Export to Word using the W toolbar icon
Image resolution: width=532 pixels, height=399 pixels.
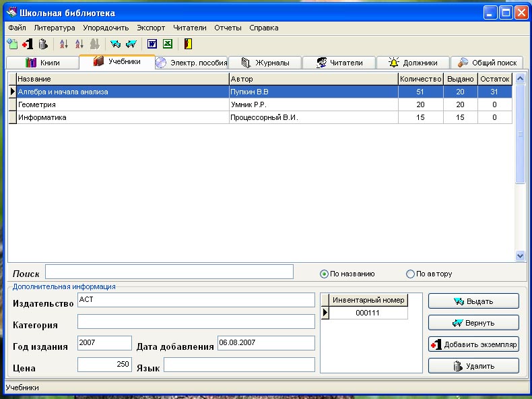[152, 44]
